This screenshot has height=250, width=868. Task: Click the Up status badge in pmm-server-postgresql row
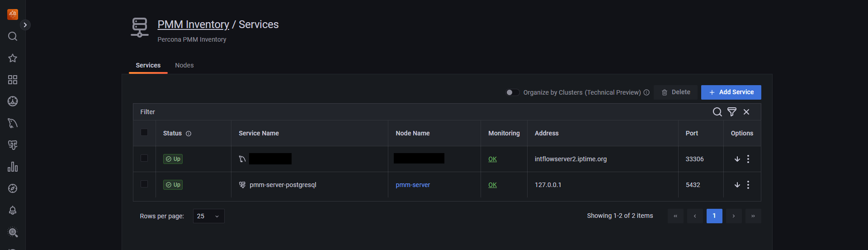tap(173, 185)
